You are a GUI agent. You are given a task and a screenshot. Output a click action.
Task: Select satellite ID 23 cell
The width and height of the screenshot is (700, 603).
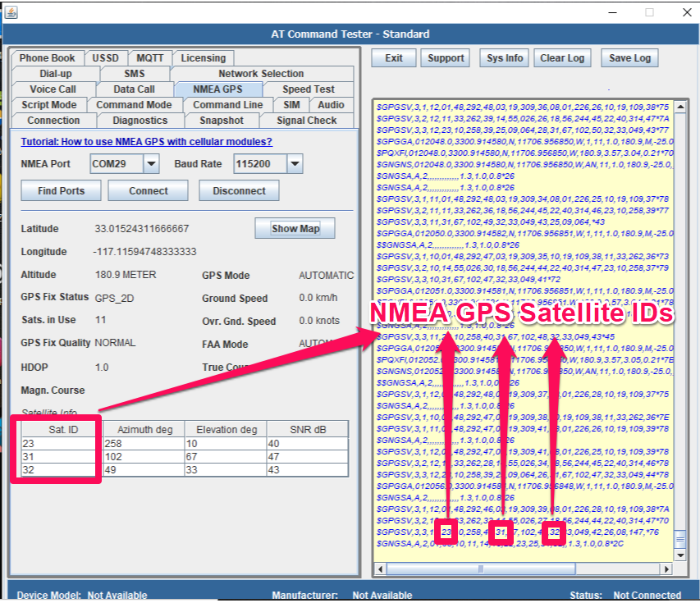[x=62, y=444]
